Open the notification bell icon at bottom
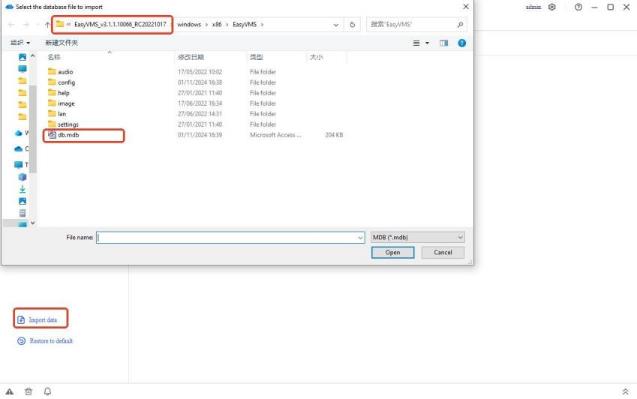This screenshot has height=399, width=637. pos(48,391)
